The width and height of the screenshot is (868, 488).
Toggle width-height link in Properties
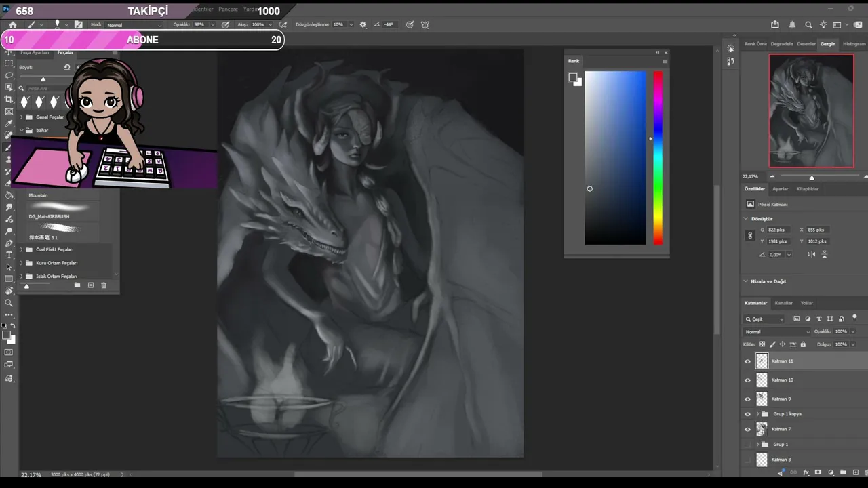[750, 235]
